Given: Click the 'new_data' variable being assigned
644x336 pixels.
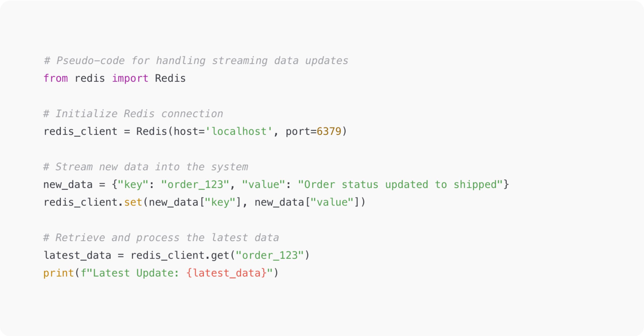Looking at the screenshot, I should [68, 184].
